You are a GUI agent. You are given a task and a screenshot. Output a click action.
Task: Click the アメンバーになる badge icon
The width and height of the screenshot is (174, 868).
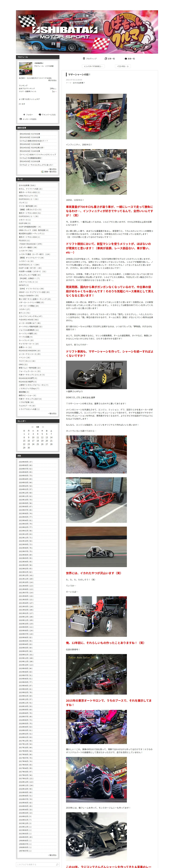coord(40,115)
